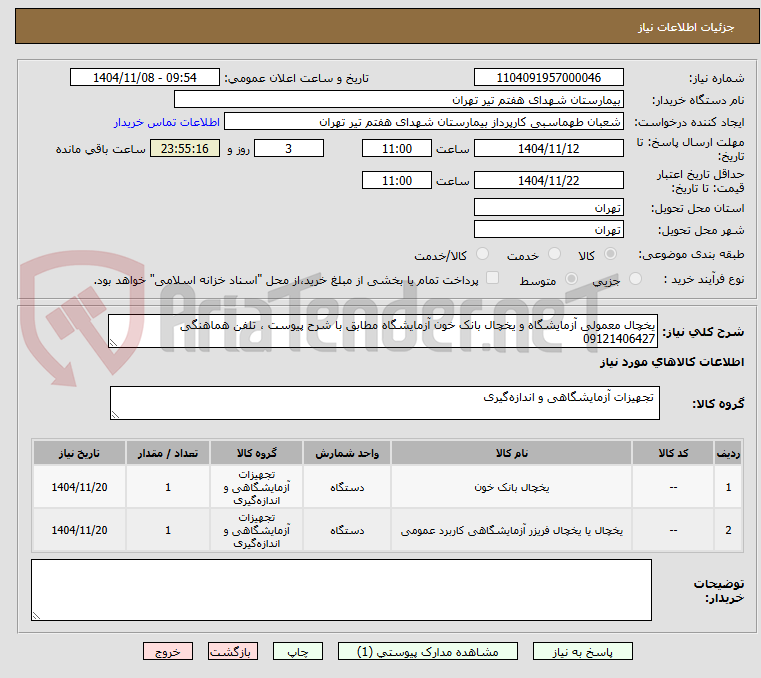Select the خدمت radio button
Viewport: 761px width, 678px height.
click(554, 254)
